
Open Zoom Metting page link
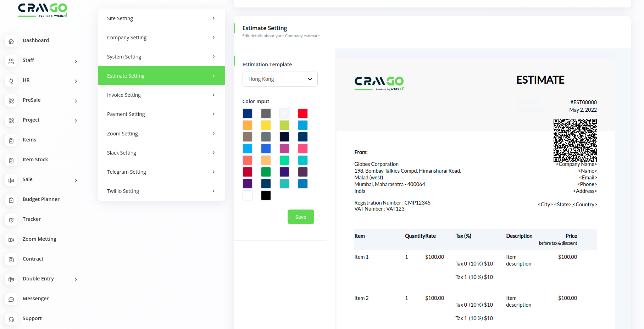click(39, 239)
